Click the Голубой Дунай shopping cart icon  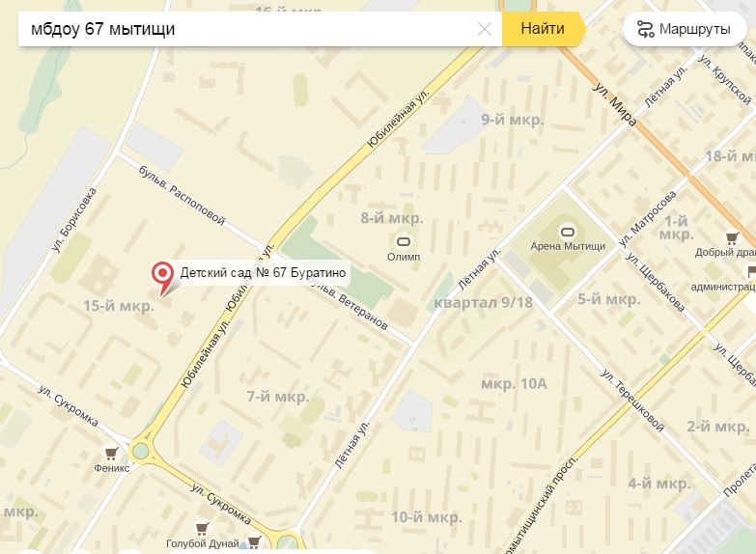(202, 528)
